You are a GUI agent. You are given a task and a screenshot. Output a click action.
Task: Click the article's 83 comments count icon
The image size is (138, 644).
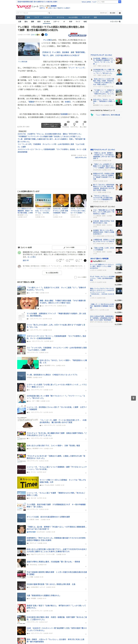point(33,35)
